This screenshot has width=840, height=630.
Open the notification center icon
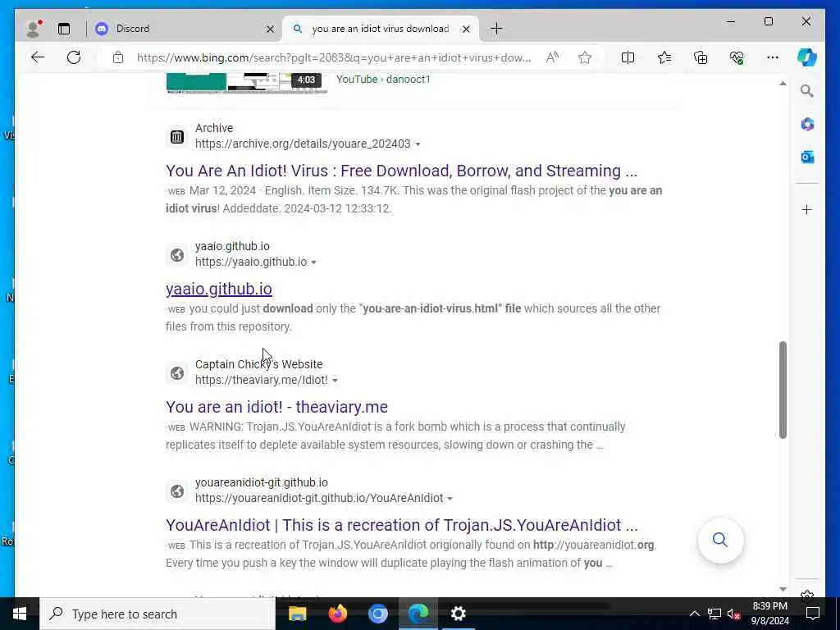click(813, 614)
